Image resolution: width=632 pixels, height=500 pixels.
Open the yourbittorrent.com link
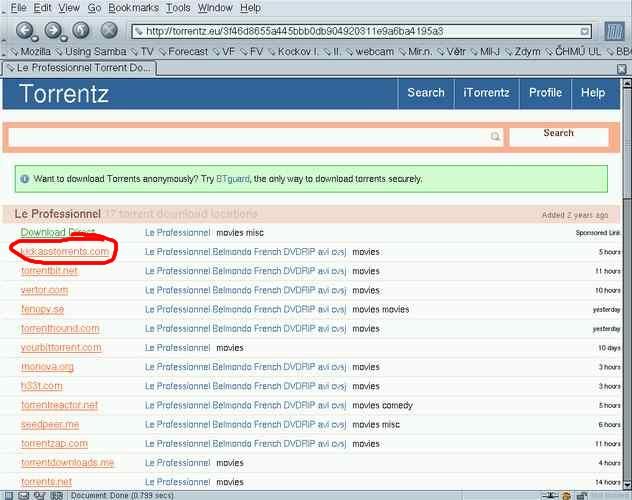point(61,348)
